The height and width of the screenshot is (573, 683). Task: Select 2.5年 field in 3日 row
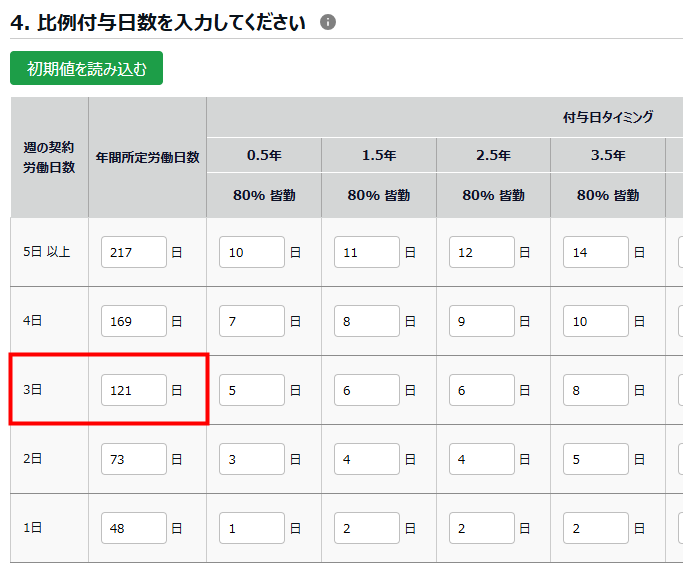point(482,390)
